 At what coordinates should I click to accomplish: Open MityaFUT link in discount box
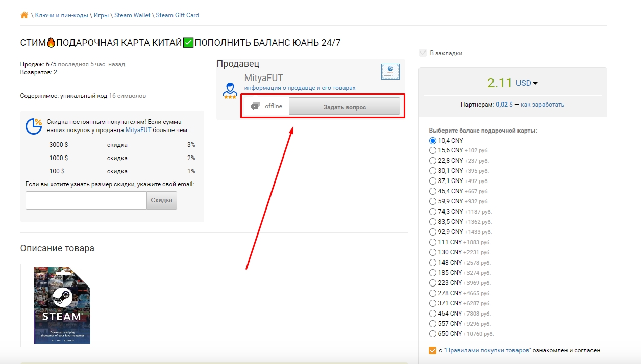pos(138,130)
